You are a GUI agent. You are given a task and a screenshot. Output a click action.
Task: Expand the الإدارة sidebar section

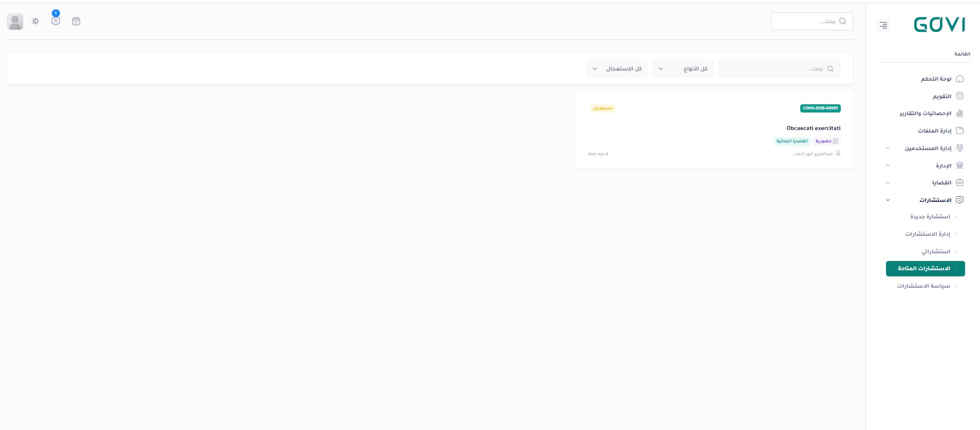coord(943,166)
